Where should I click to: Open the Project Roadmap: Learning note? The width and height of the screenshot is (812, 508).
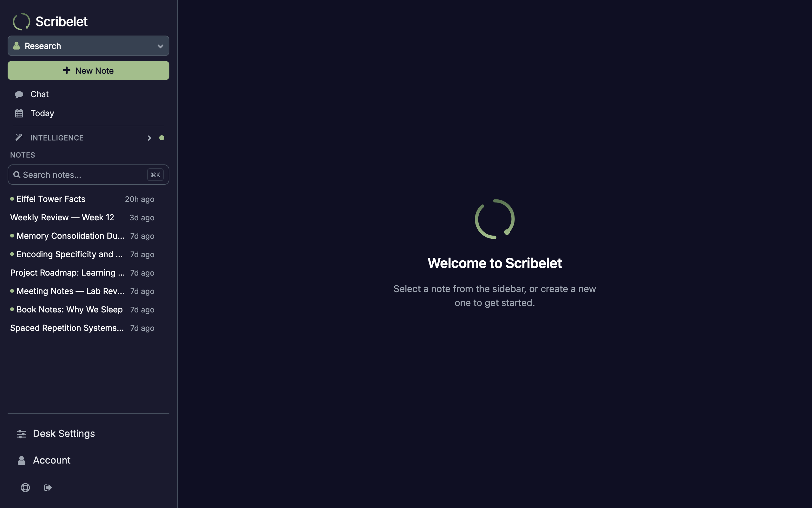[82, 273]
